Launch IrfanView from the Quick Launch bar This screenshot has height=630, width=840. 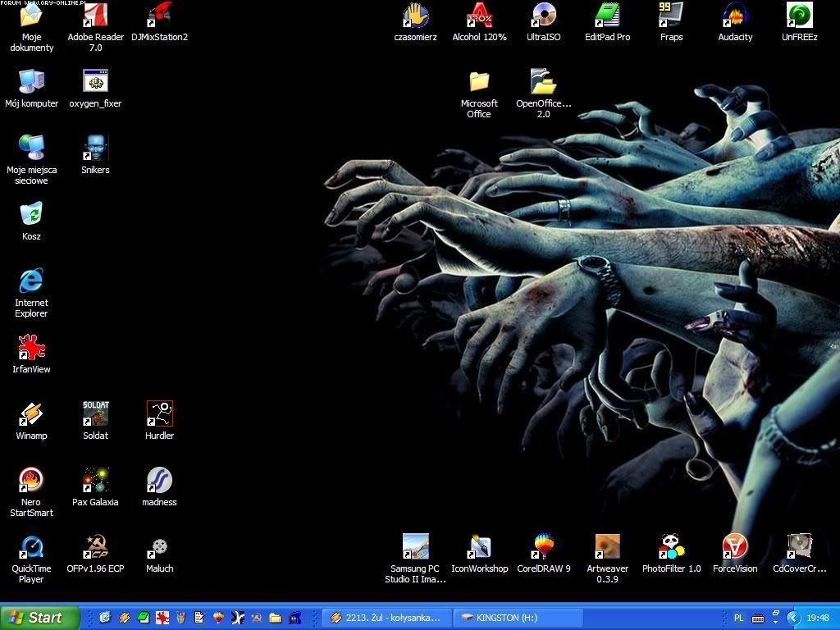[162, 618]
